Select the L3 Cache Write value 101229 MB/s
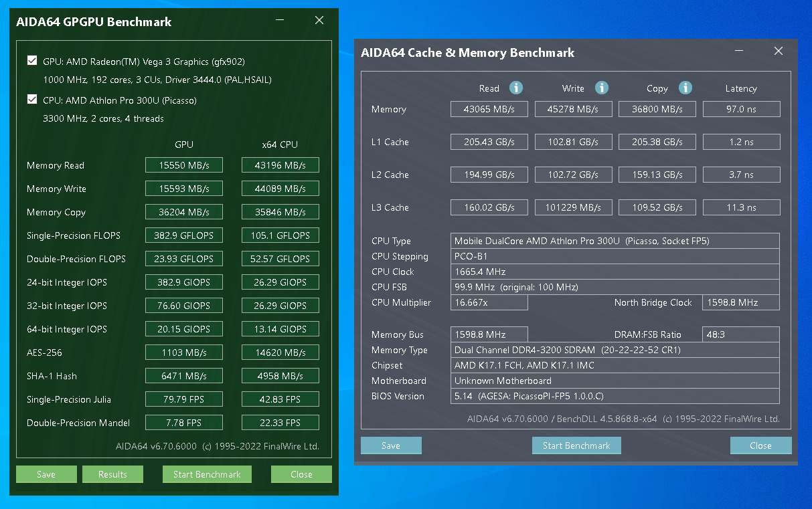This screenshot has height=509, width=812. (574, 207)
